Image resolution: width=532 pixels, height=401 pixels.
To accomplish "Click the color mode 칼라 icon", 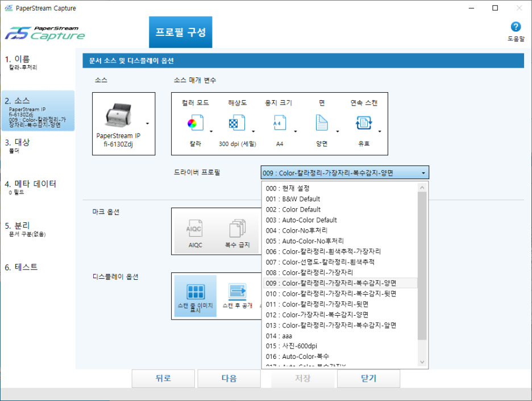I will 196,122.
